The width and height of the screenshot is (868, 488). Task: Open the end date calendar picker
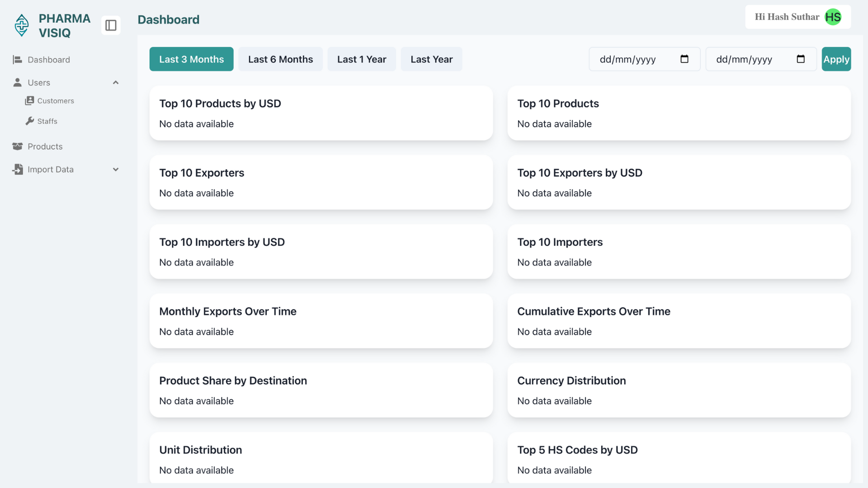pyautogui.click(x=800, y=59)
